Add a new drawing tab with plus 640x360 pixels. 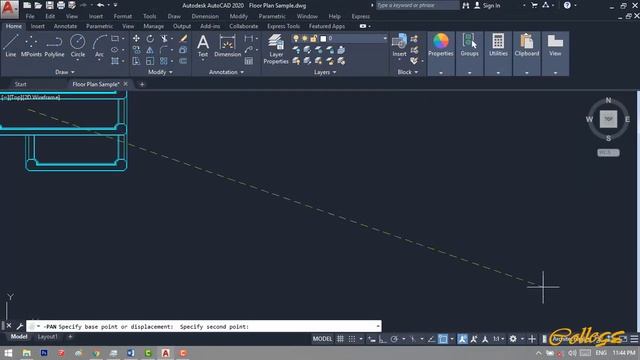142,84
